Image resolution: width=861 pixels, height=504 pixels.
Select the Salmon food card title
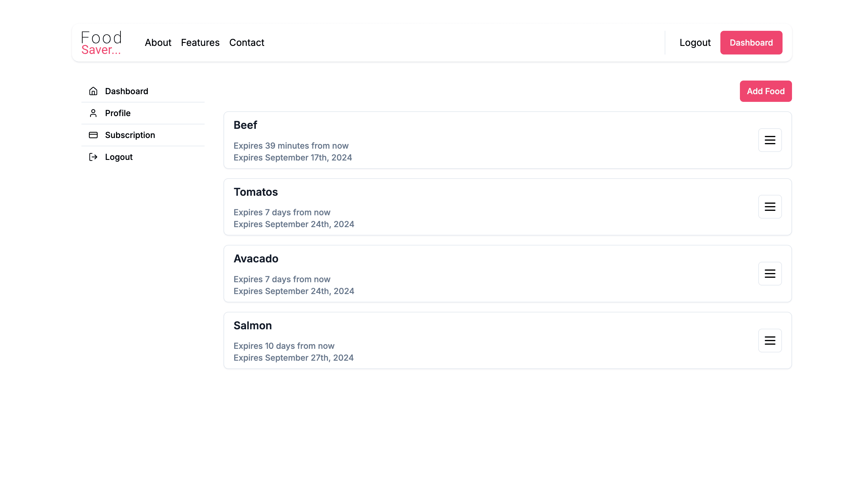tap(253, 326)
